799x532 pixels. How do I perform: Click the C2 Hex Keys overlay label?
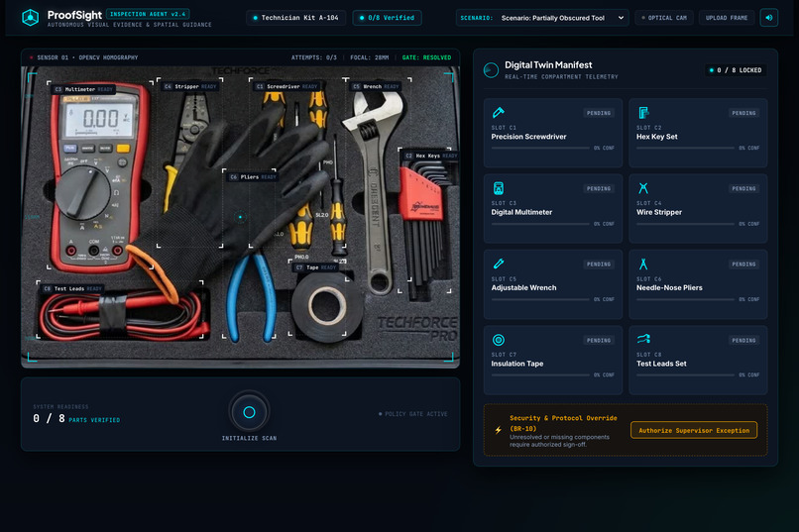pyautogui.click(x=430, y=156)
